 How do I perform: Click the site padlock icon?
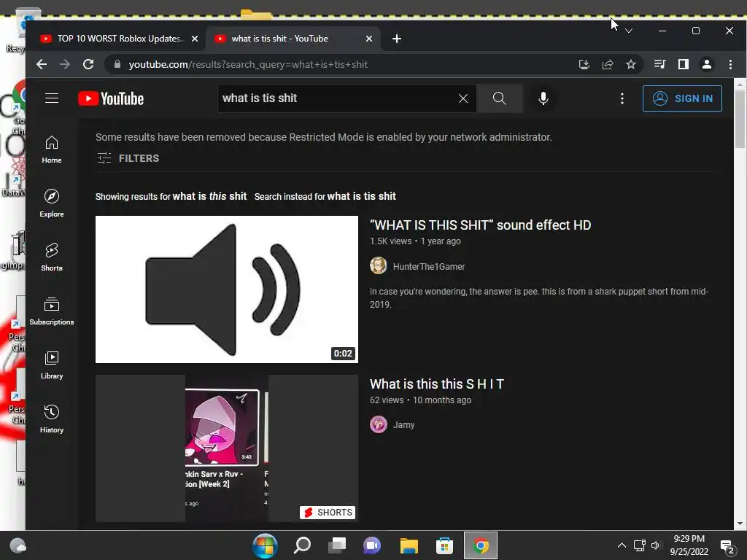117,64
